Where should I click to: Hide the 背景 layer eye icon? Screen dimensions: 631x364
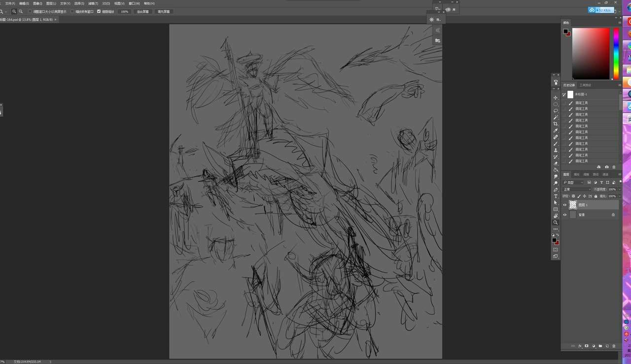point(565,215)
